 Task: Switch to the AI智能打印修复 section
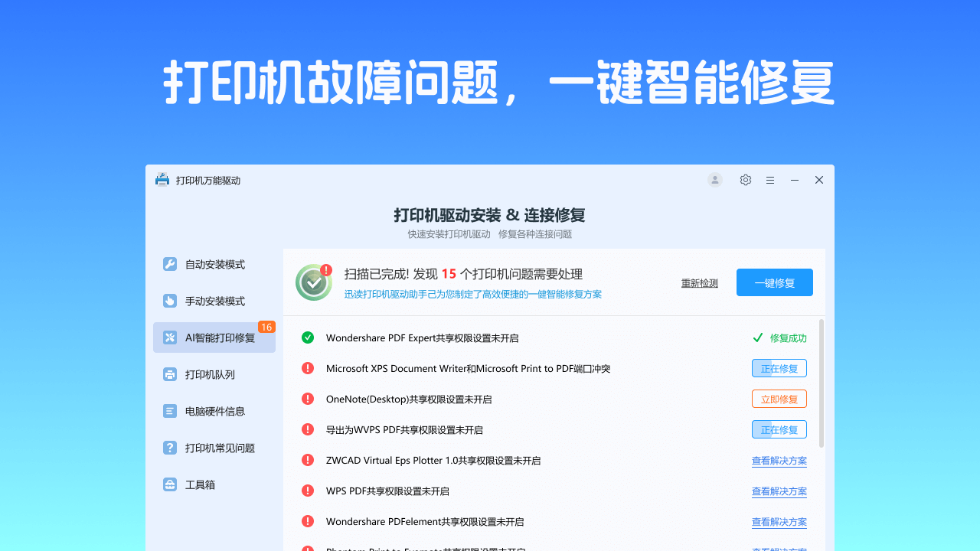214,337
